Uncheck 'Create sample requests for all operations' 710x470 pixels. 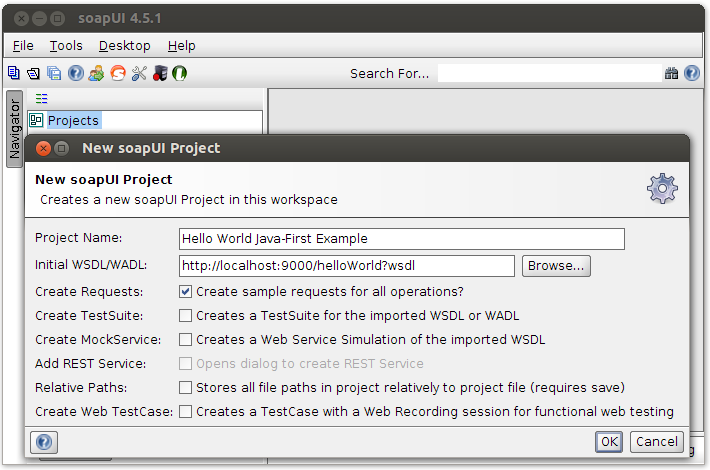[x=185, y=292]
